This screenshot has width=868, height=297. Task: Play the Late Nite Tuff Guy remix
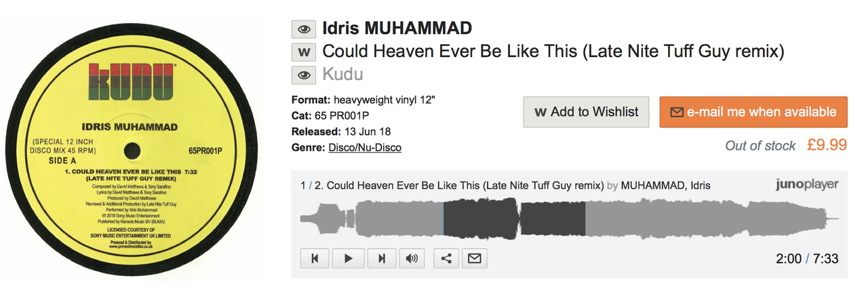[349, 258]
